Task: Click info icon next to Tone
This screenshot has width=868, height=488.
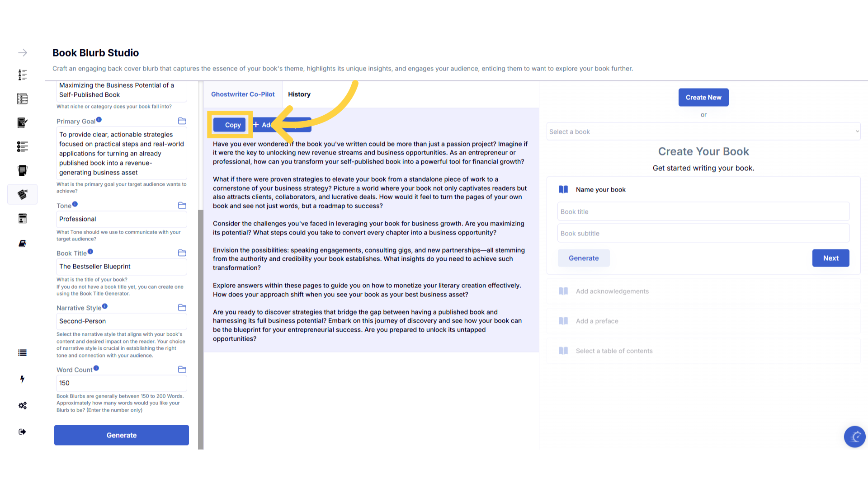Action: [x=75, y=204]
